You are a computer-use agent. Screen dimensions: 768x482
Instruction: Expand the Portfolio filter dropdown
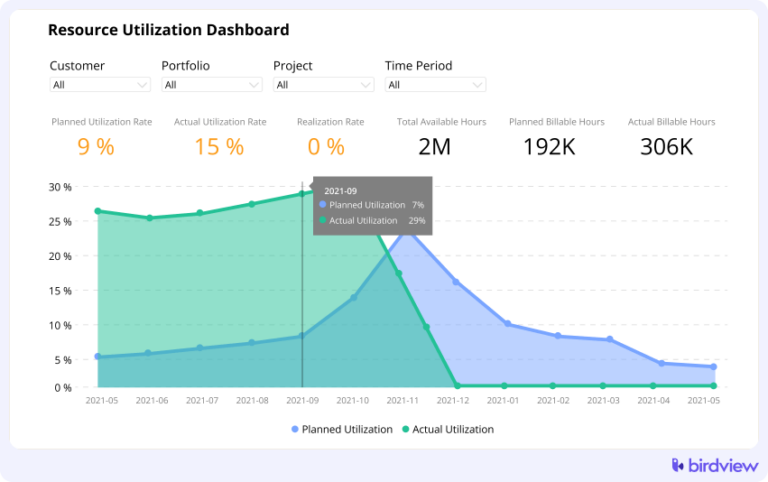[x=212, y=85]
